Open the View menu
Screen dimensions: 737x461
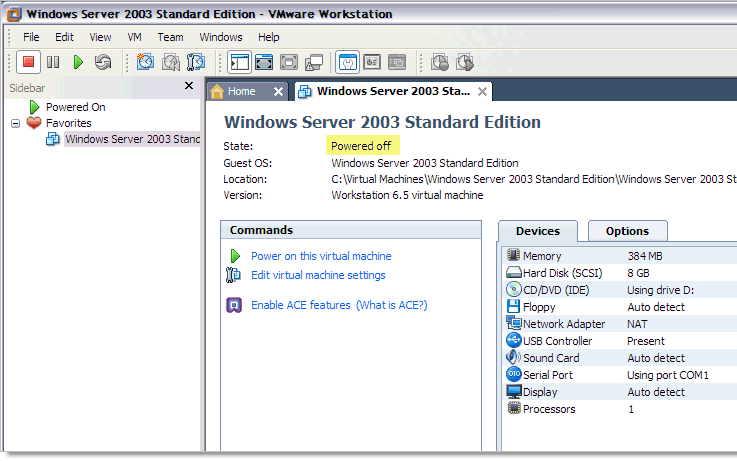(x=100, y=37)
